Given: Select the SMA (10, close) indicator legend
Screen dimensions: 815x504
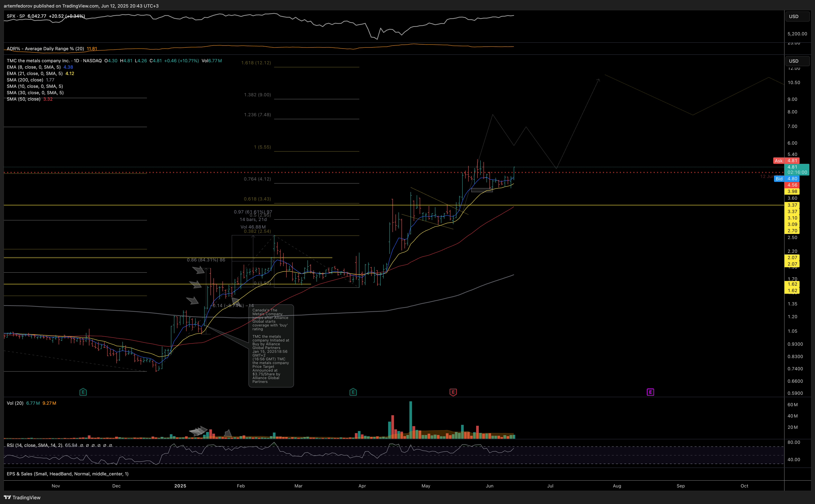Looking at the screenshot, I should tap(35, 86).
